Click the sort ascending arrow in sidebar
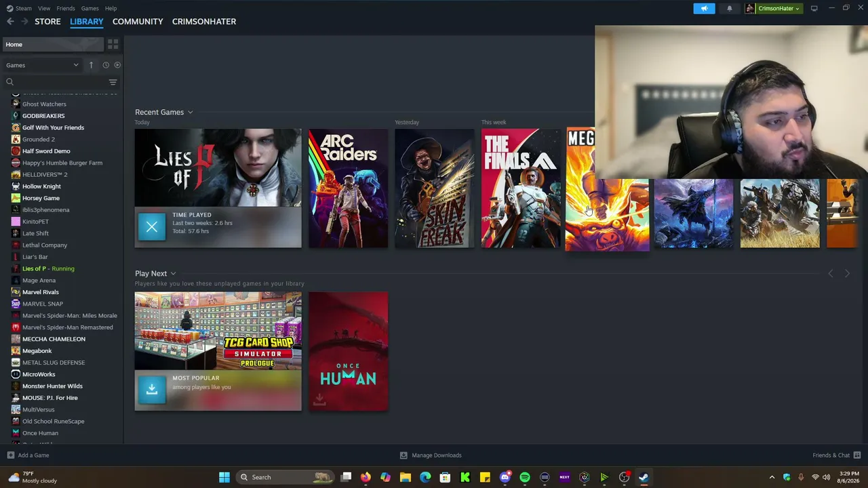This screenshot has width=868, height=488. click(x=91, y=65)
